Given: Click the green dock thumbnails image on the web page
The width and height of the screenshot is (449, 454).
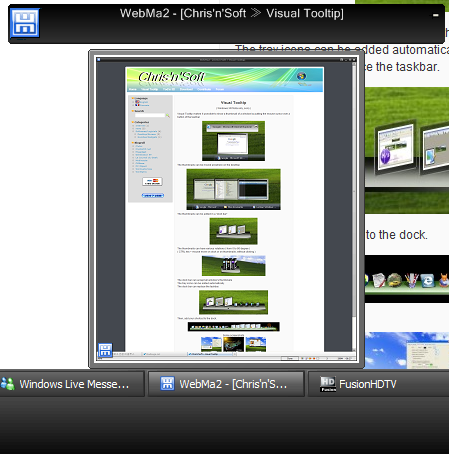Looking at the screenshot, I should 407,150.
